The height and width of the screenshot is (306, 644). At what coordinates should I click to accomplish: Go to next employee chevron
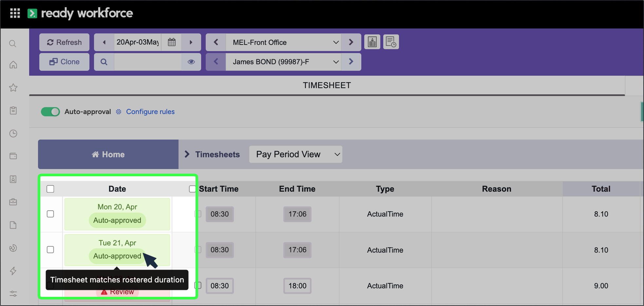pos(351,62)
